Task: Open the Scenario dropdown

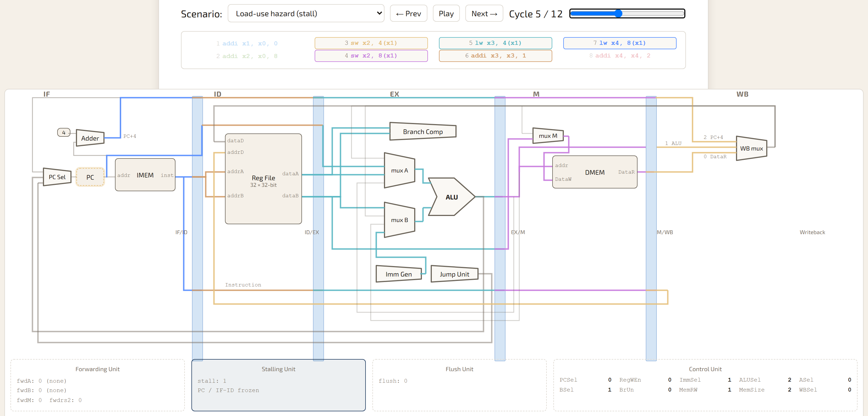Action: point(306,13)
